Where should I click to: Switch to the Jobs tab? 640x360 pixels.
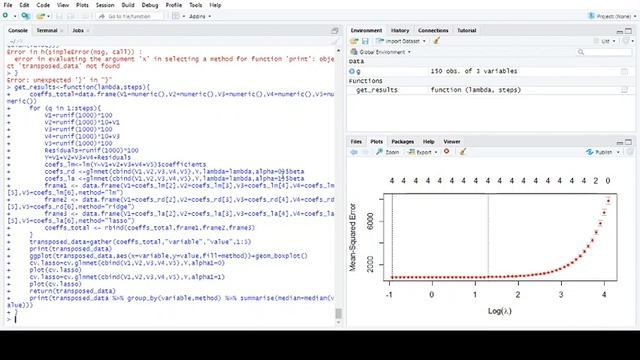pyautogui.click(x=78, y=31)
